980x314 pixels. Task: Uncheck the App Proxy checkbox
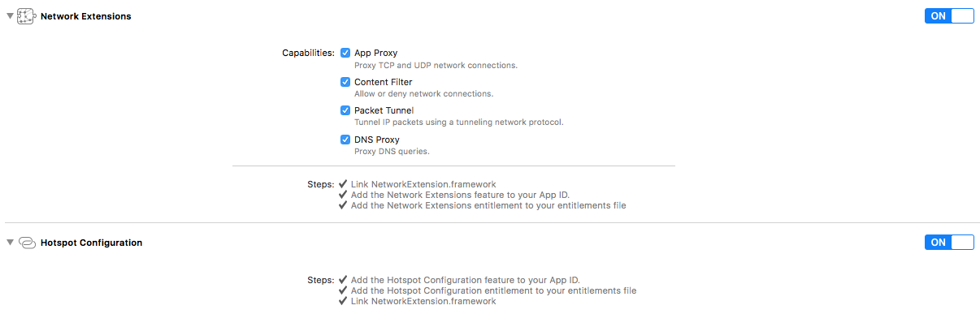345,53
